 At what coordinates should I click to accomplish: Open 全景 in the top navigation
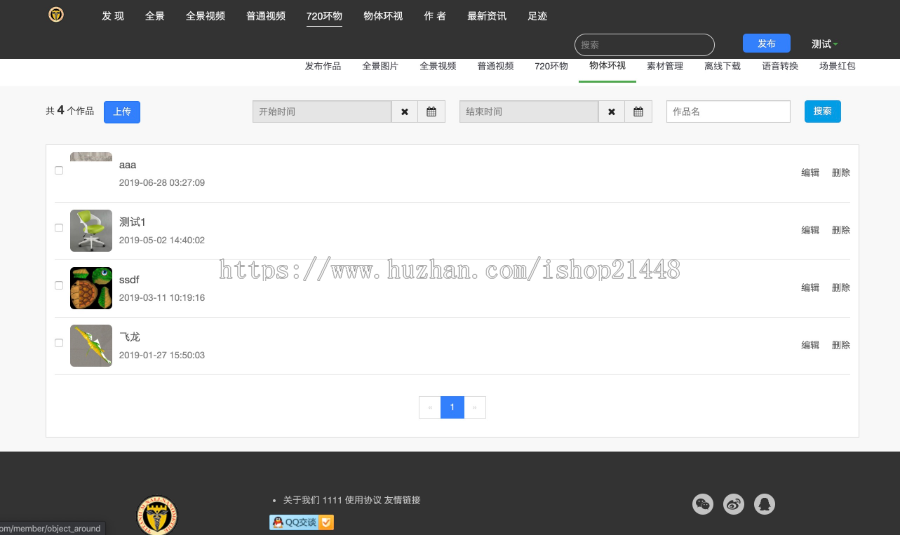click(154, 16)
